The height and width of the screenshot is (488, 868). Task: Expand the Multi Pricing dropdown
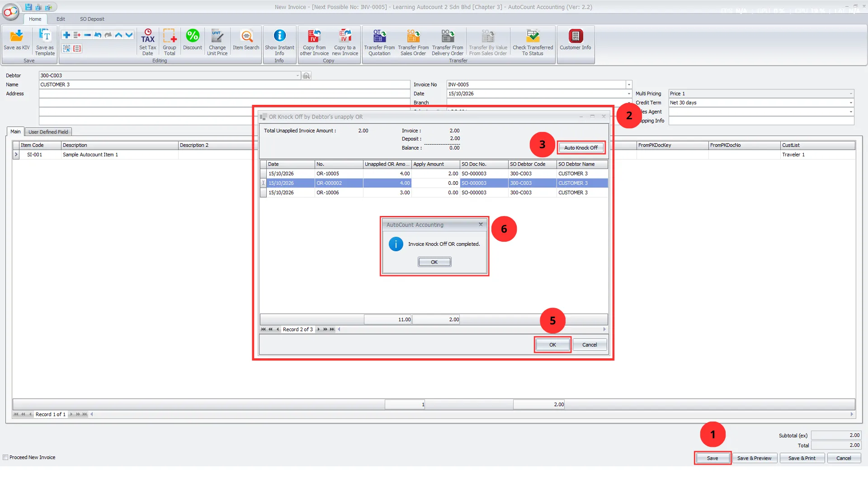pyautogui.click(x=851, y=94)
